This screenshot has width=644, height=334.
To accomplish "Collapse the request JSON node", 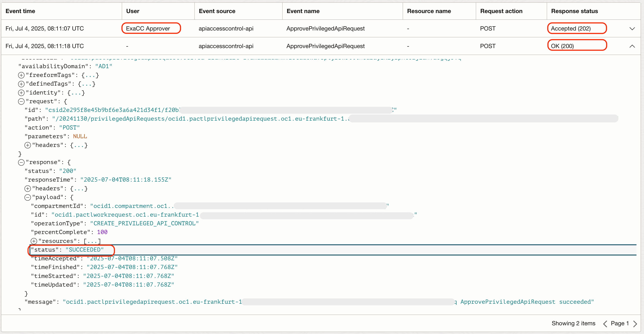I will 21,102.
